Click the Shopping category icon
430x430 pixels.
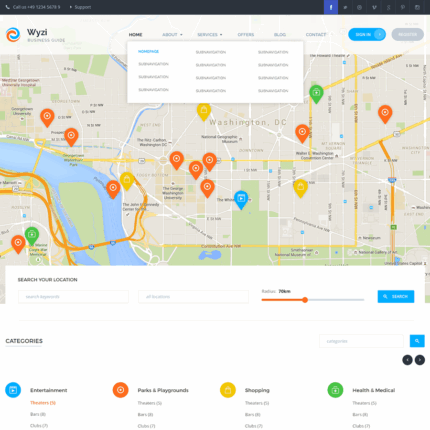point(228,390)
